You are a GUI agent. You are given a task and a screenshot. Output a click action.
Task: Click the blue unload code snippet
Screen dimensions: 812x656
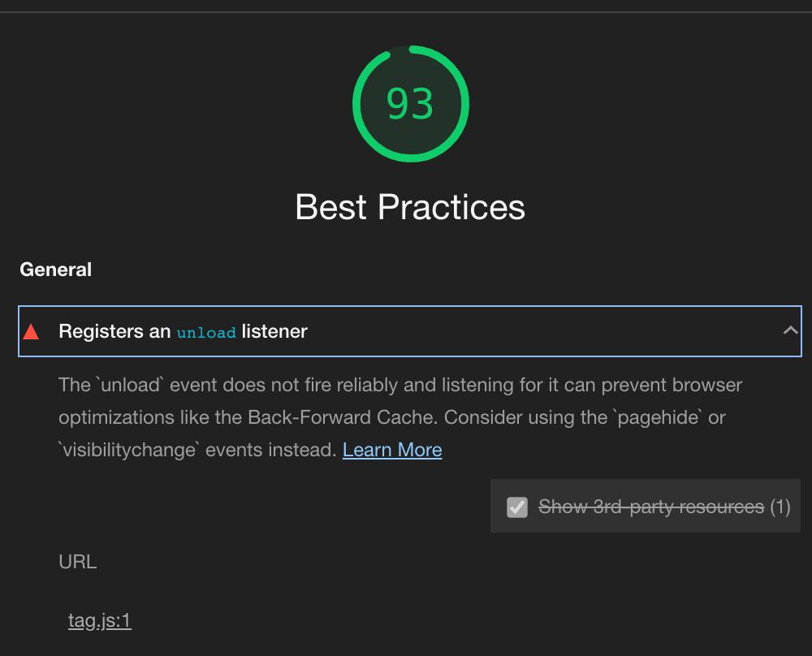tap(206, 332)
